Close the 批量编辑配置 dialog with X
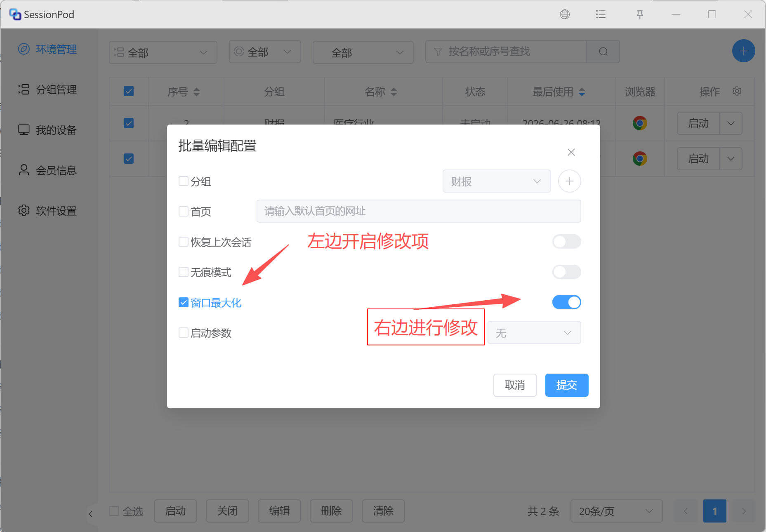 tap(571, 152)
